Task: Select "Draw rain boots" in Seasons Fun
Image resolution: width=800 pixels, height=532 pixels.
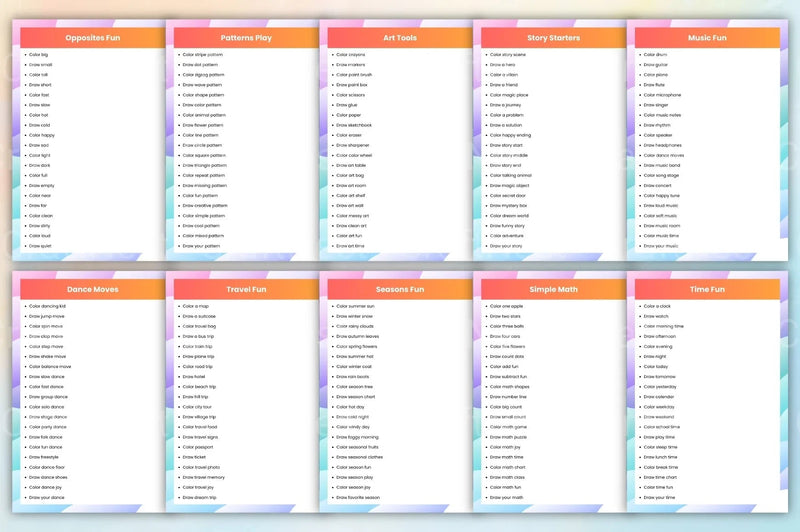Action: tap(353, 376)
